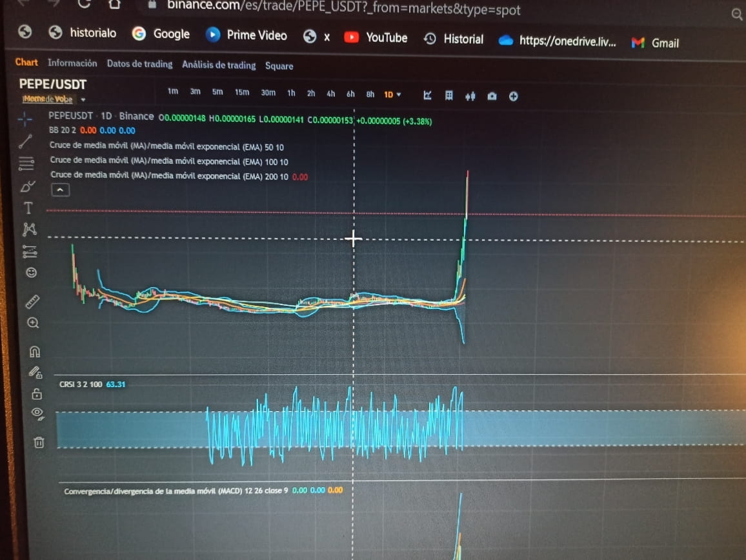Select the text annotation tool
Image resolution: width=746 pixels, height=560 pixels.
click(27, 208)
